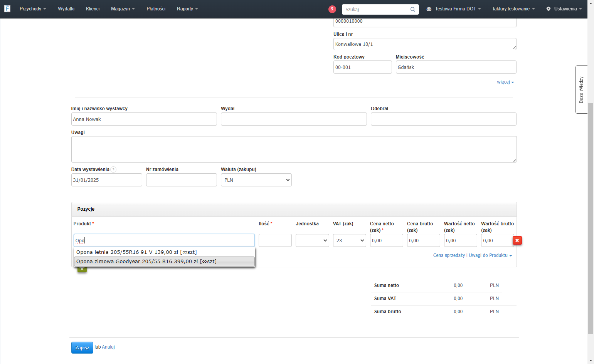
Task: Open the Testowa Firma DOT company menu
Action: (x=454, y=9)
